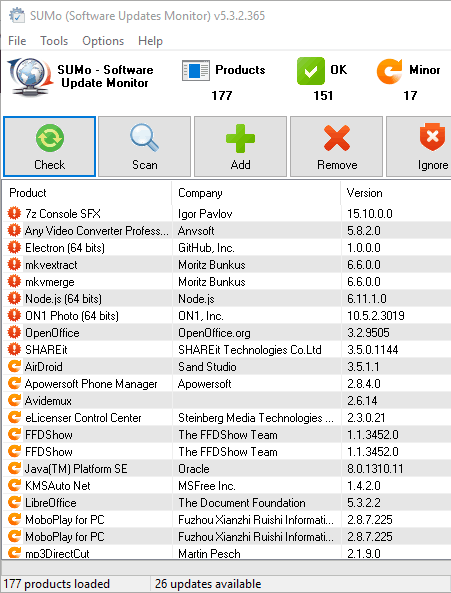
Task: Sort by the Version column header
Action: point(396,193)
